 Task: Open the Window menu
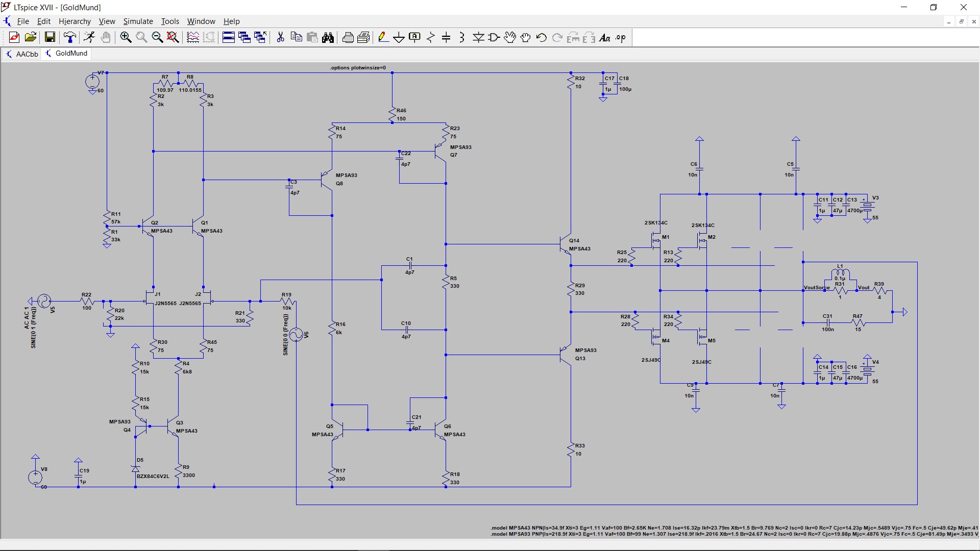pyautogui.click(x=201, y=21)
